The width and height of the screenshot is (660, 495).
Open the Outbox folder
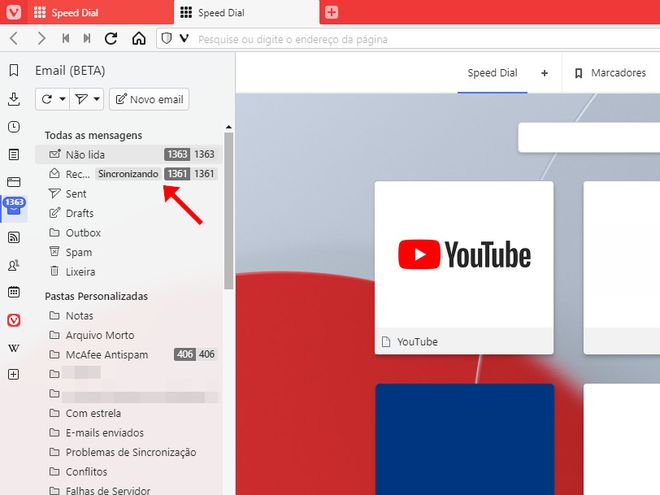coord(127,233)
